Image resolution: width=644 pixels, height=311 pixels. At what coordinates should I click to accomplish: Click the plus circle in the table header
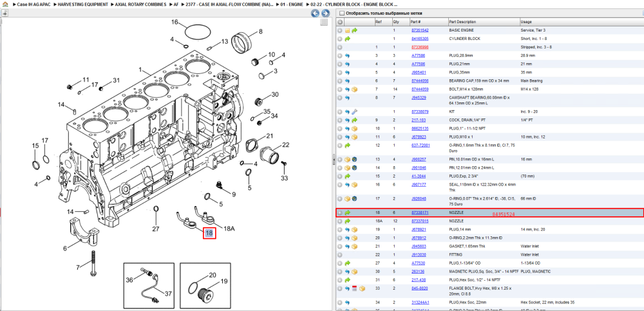pos(339,22)
